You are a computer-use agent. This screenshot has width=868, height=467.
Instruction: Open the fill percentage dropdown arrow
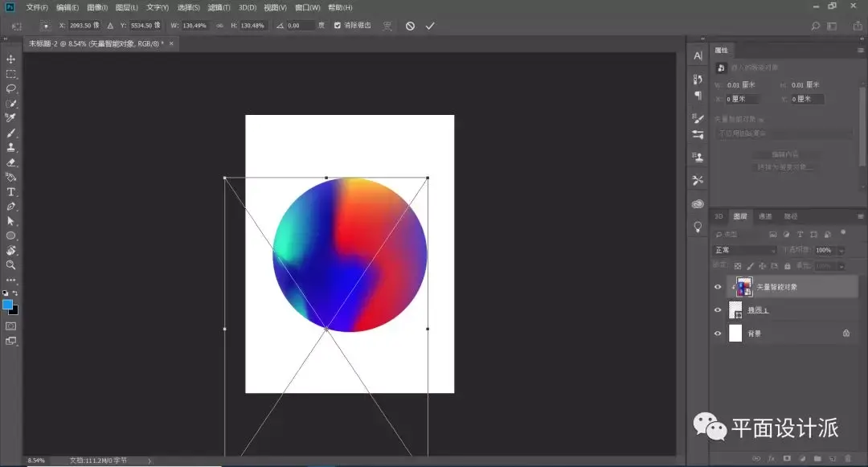click(x=841, y=266)
